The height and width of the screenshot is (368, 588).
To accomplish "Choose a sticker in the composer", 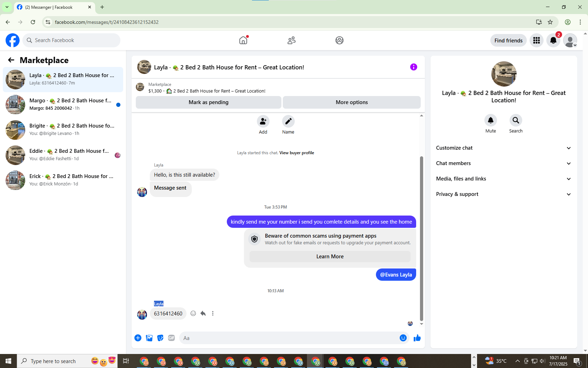I will [x=160, y=338].
